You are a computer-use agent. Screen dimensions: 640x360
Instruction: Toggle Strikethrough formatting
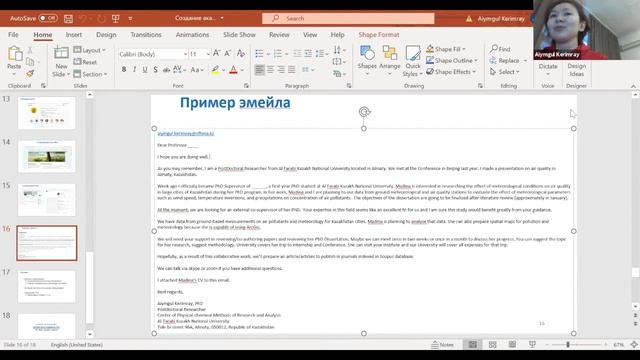(166, 70)
